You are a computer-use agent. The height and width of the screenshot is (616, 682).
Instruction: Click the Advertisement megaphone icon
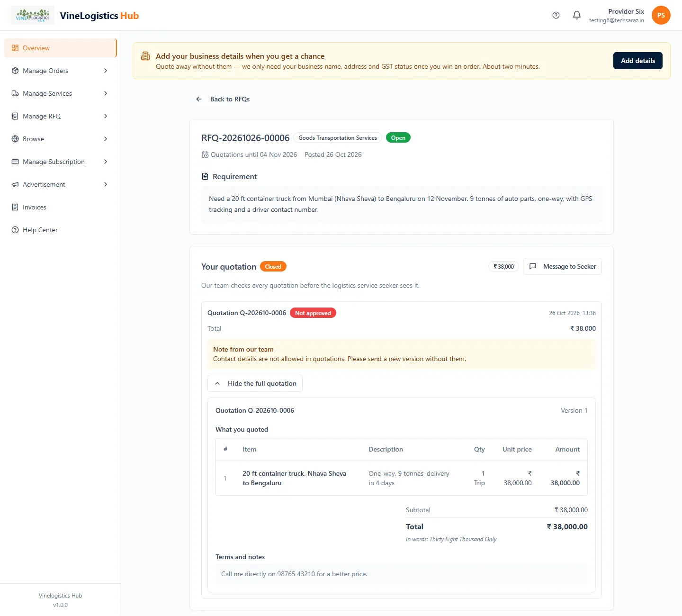15,184
